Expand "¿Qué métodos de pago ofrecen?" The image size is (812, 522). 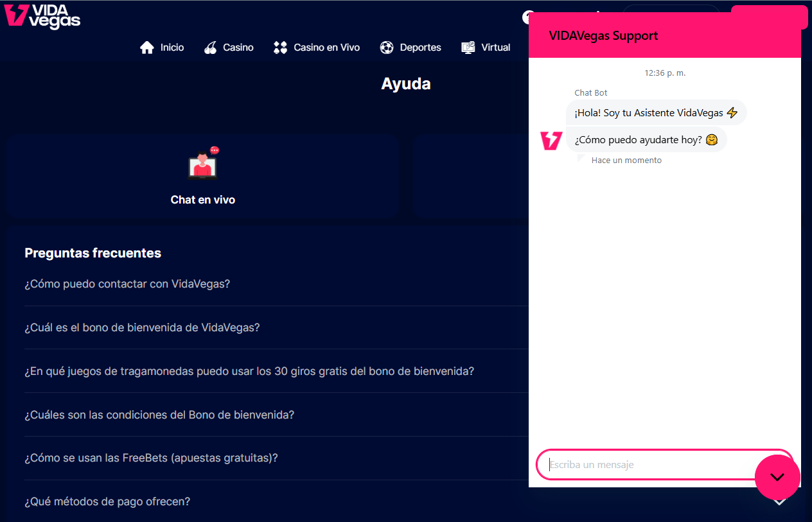pyautogui.click(x=107, y=501)
